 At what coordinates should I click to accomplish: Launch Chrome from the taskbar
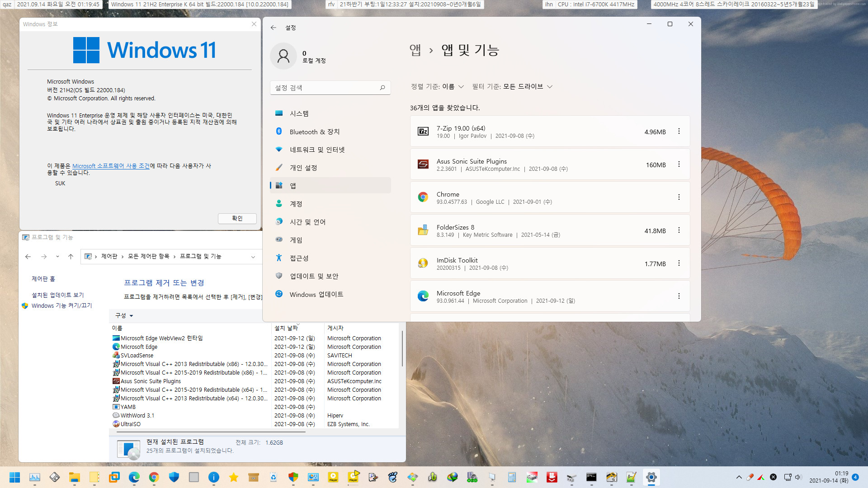154,477
